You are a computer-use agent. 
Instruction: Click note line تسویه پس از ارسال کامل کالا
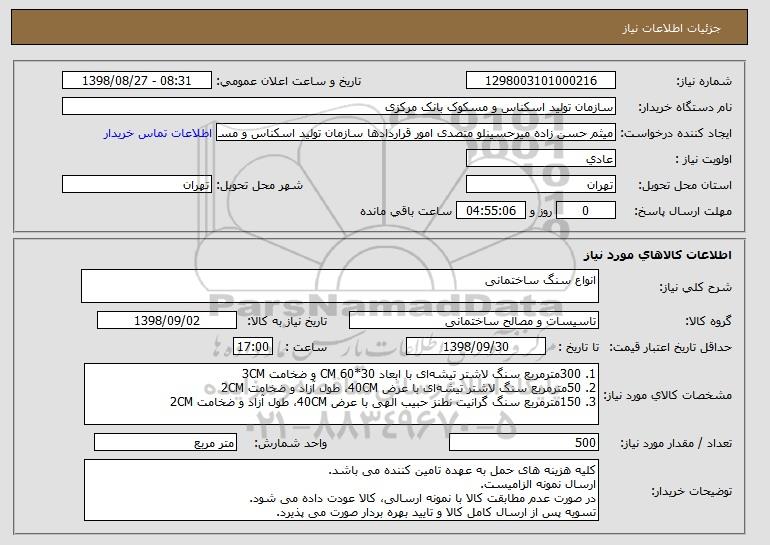point(437,513)
